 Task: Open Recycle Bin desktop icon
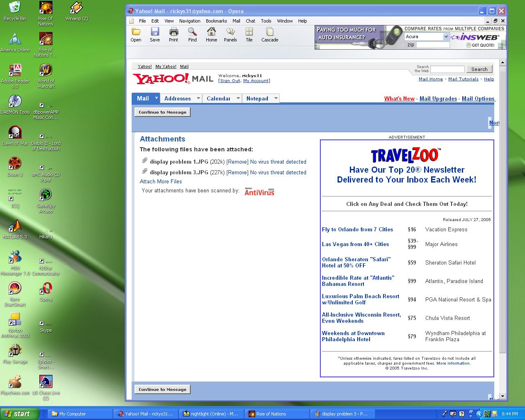[x=15, y=11]
